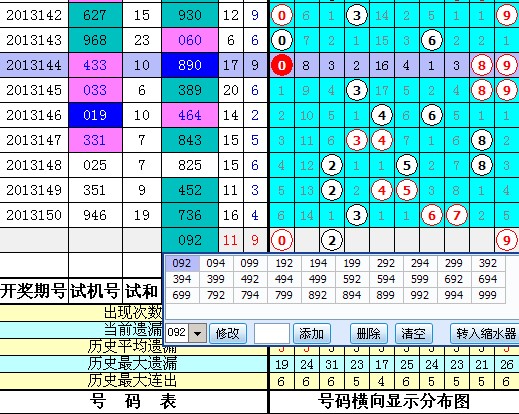Click the circled 5 in row 2013148
Image resolution: width=519 pixels, height=414 pixels.
407,165
